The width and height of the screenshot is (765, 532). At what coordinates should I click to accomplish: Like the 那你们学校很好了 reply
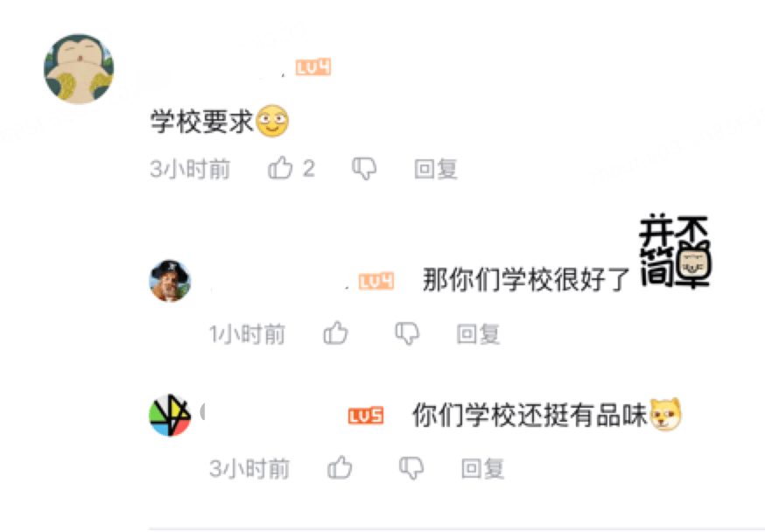(x=335, y=333)
